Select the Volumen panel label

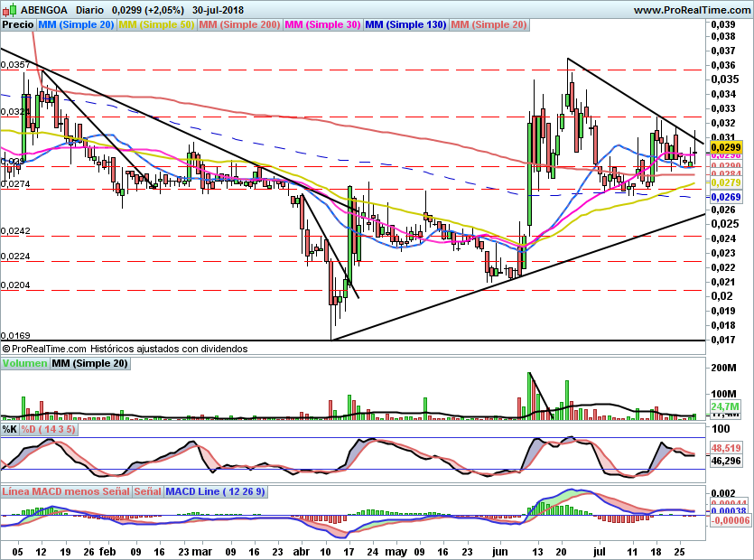(x=24, y=363)
